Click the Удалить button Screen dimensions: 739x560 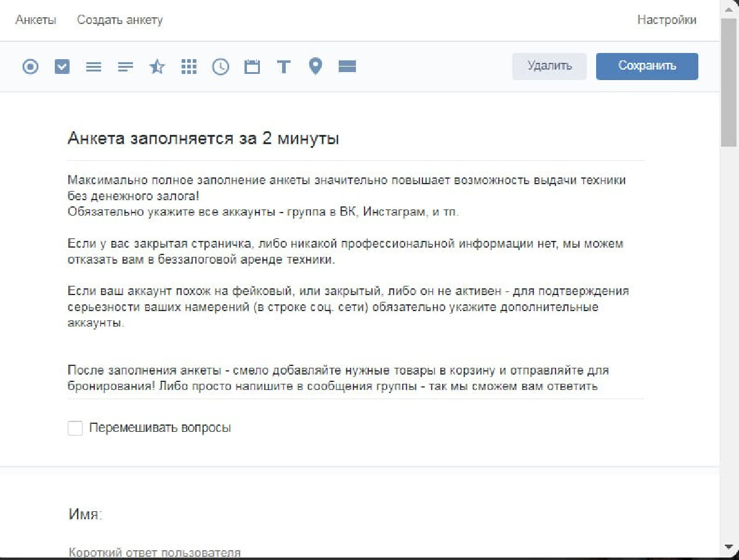click(x=550, y=66)
